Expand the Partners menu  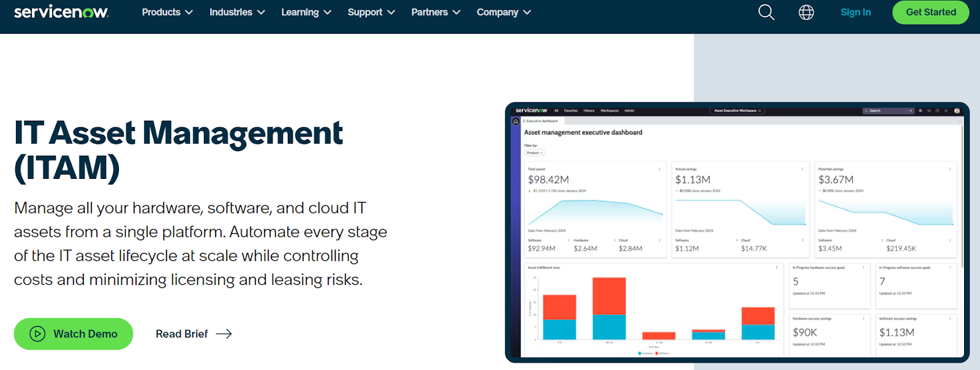[x=435, y=12]
